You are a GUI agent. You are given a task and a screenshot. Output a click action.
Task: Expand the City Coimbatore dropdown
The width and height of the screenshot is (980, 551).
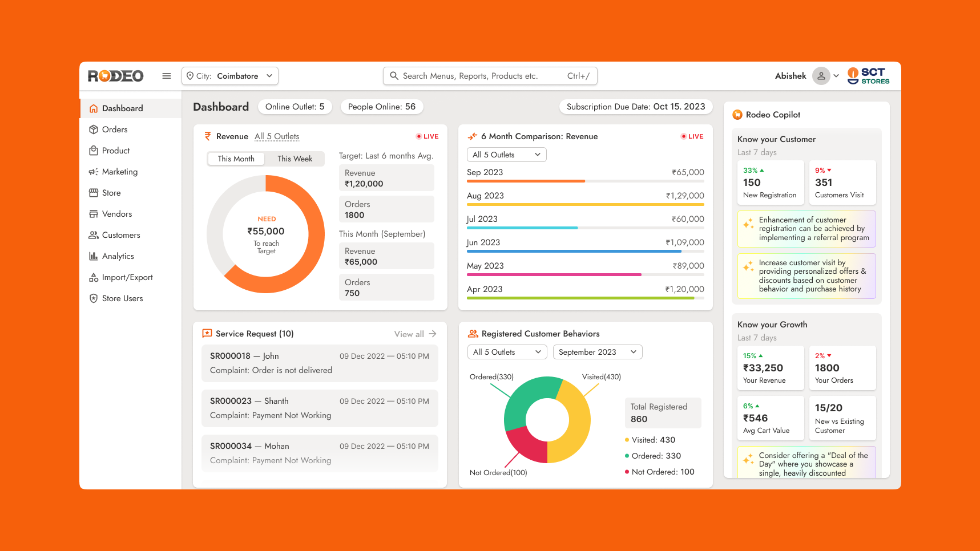(x=230, y=76)
